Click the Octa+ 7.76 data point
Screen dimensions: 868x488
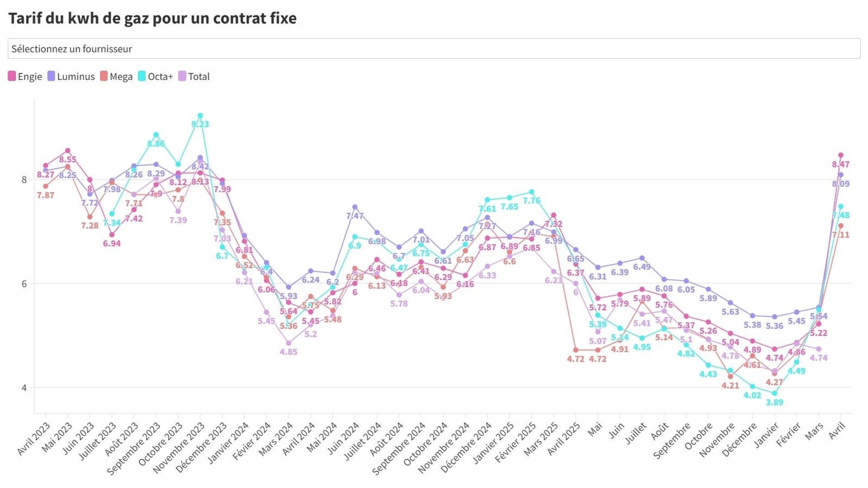[532, 192]
